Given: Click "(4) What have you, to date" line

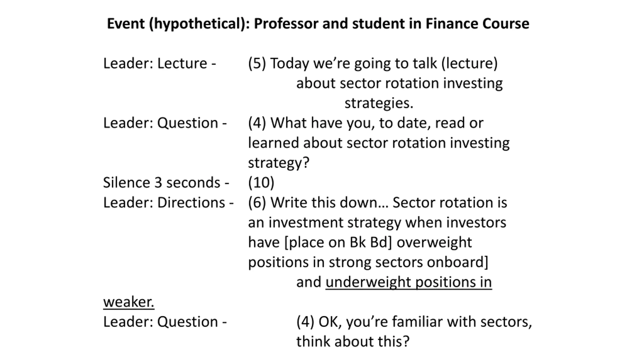Looking at the screenshot, I should tap(366, 123).
